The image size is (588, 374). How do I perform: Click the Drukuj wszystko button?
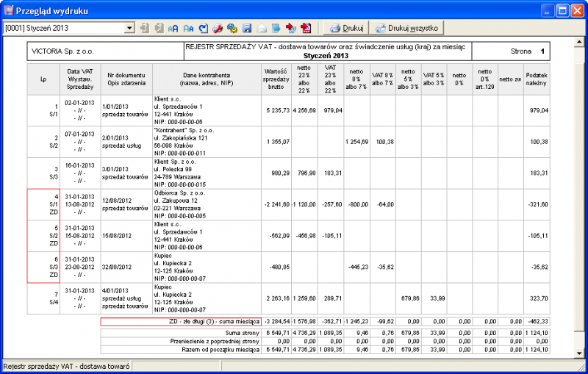(407, 28)
